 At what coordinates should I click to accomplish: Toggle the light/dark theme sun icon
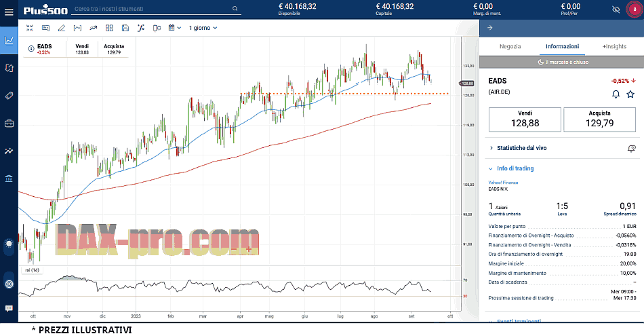tap(9, 244)
